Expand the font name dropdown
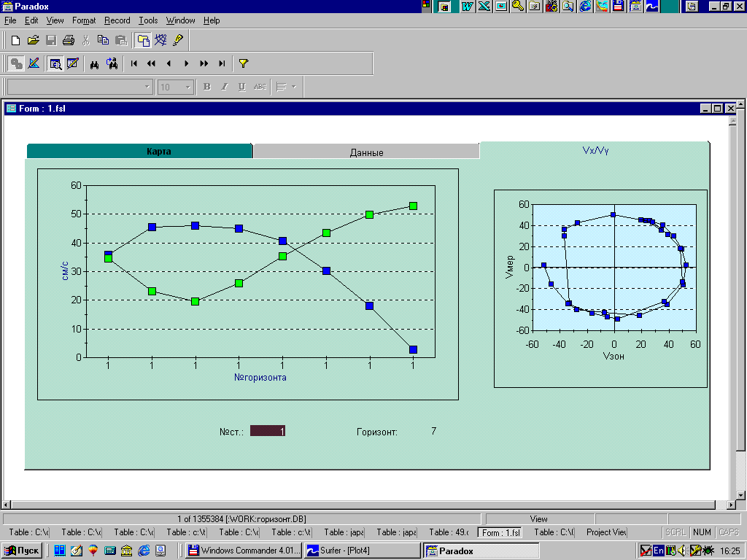747x560 pixels. coord(147,87)
